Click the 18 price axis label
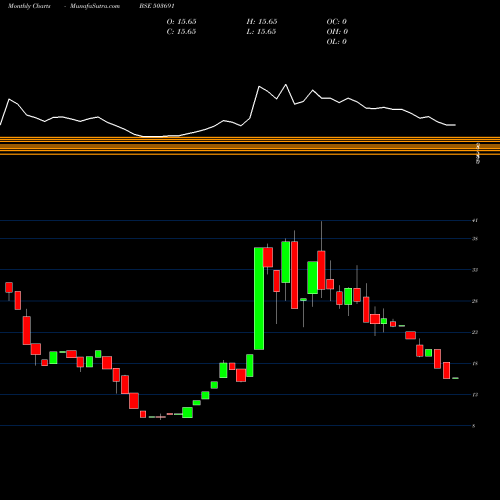Viewport: 500px width, 500px height. [475, 364]
